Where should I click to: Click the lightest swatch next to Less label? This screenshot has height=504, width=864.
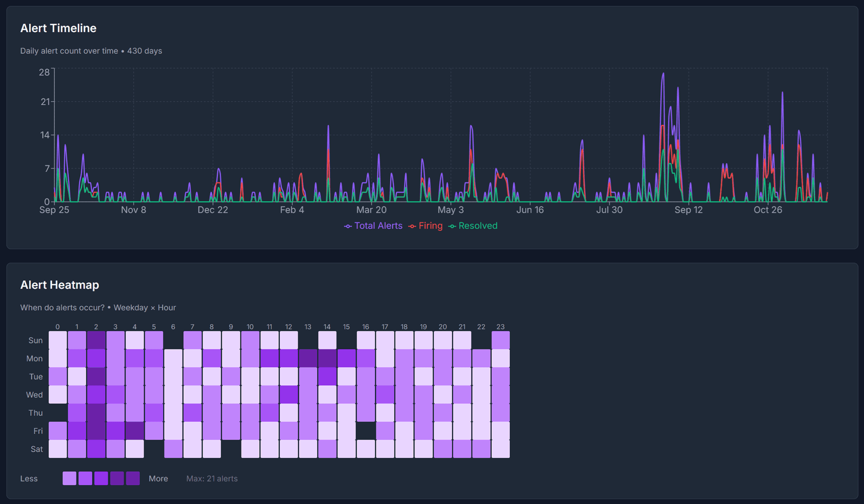[69, 479]
